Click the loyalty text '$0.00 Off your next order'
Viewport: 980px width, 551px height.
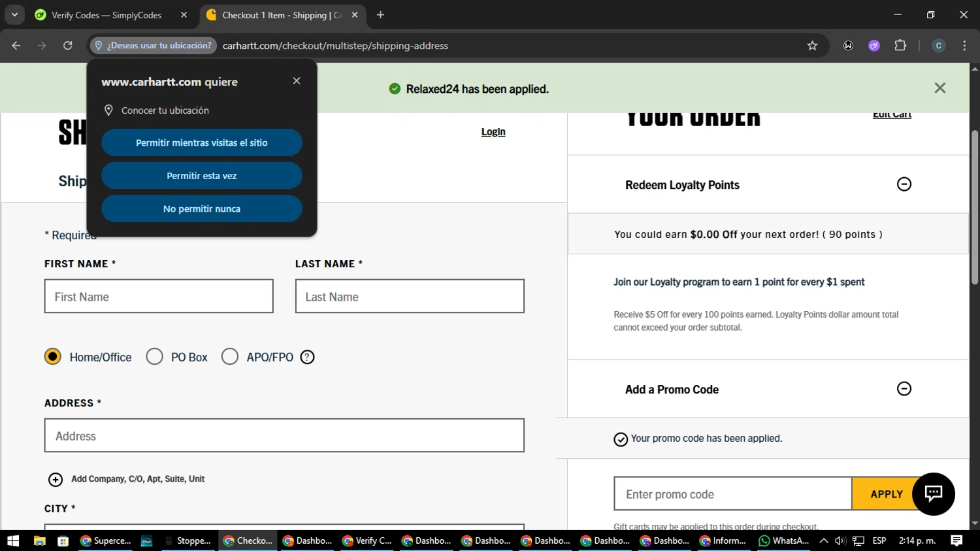pos(755,235)
